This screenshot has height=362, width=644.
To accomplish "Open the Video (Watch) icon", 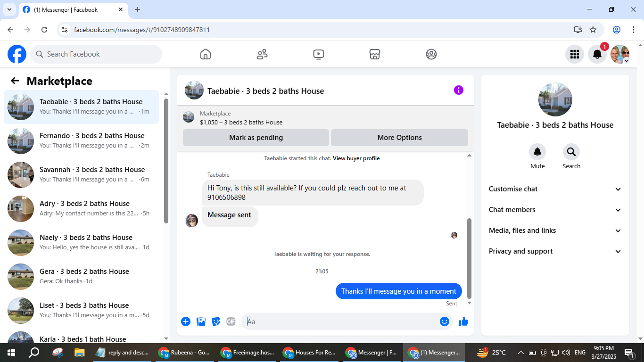I will tap(319, 54).
